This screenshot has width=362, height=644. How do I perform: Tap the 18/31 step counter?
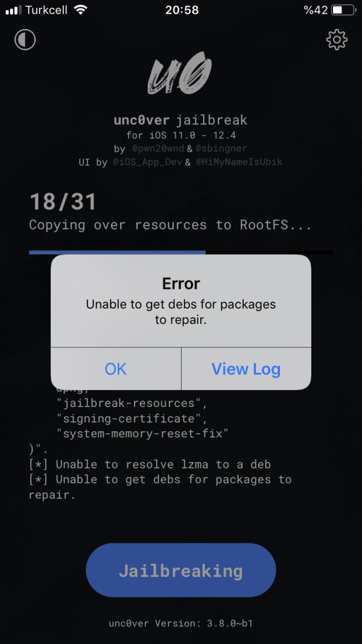[63, 202]
